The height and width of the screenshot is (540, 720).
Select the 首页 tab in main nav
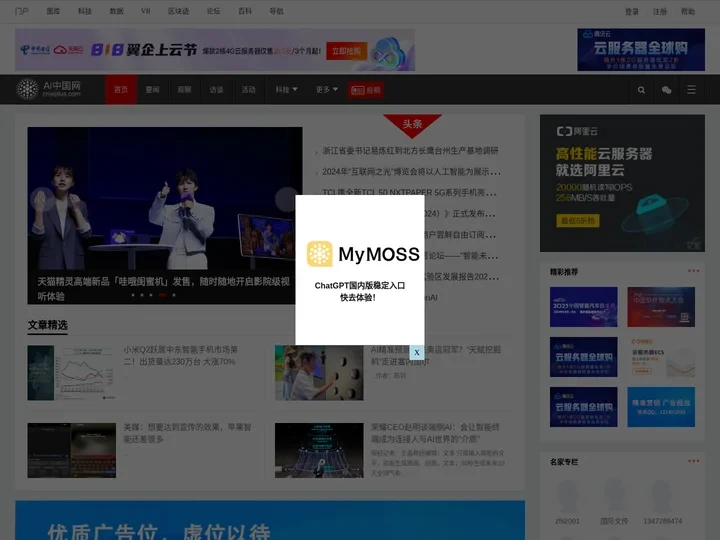pyautogui.click(x=121, y=90)
